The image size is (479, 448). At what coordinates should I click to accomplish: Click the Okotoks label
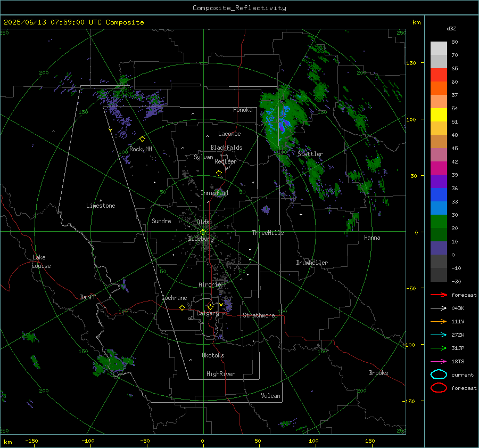pyautogui.click(x=213, y=355)
